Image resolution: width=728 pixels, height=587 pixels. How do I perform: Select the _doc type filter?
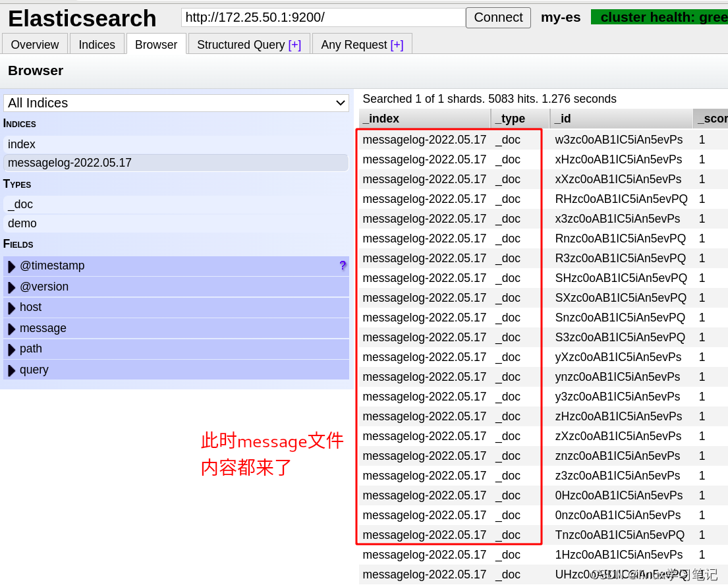coord(175,204)
